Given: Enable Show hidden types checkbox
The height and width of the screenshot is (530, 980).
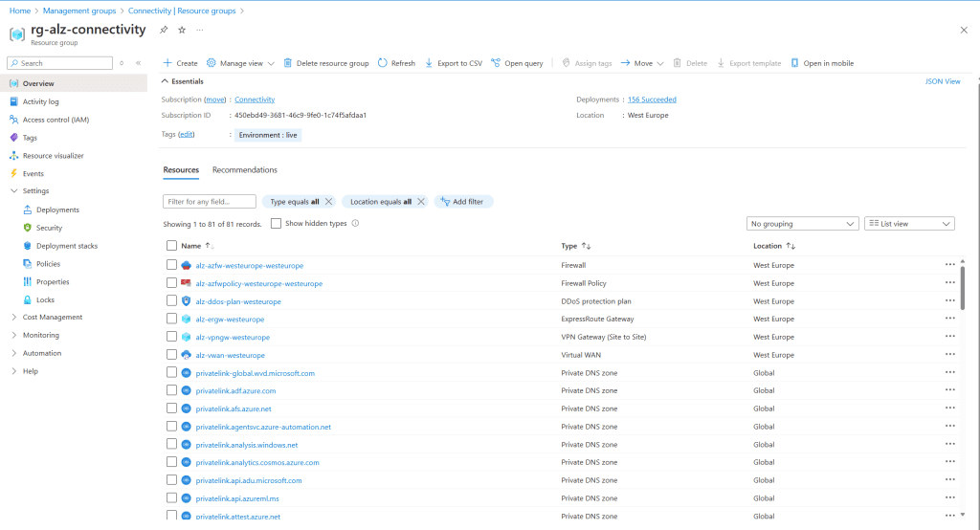Looking at the screenshot, I should point(276,224).
